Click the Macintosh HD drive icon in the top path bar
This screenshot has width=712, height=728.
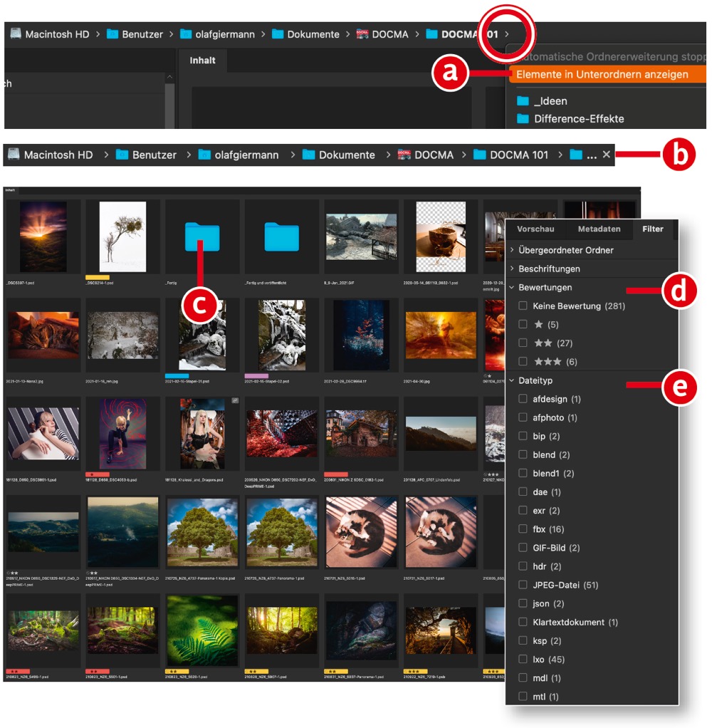click(x=16, y=33)
